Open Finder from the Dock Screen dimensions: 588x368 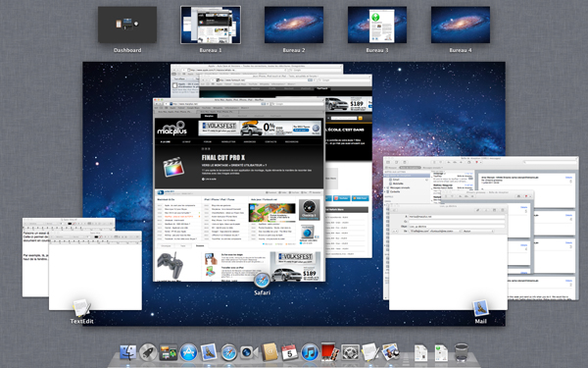click(x=127, y=352)
